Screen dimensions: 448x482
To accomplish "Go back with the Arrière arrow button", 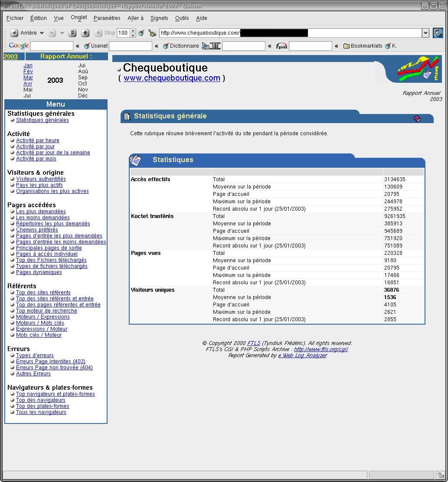I will 14,33.
